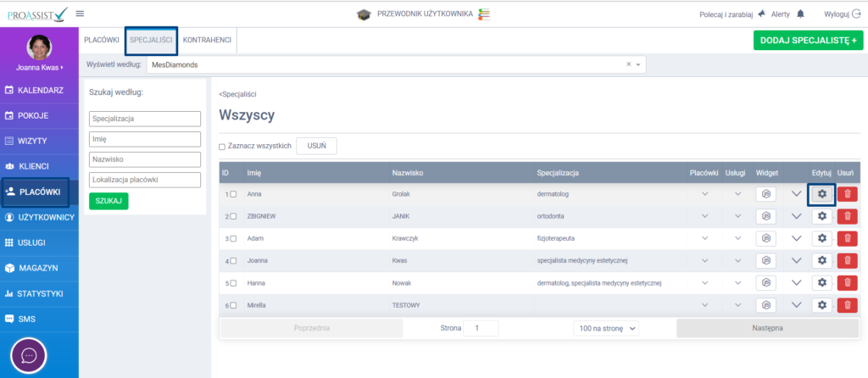The height and width of the screenshot is (378, 868).
Task: Expand the Placówki chevron for Anna Grolak
Action: coord(704,194)
